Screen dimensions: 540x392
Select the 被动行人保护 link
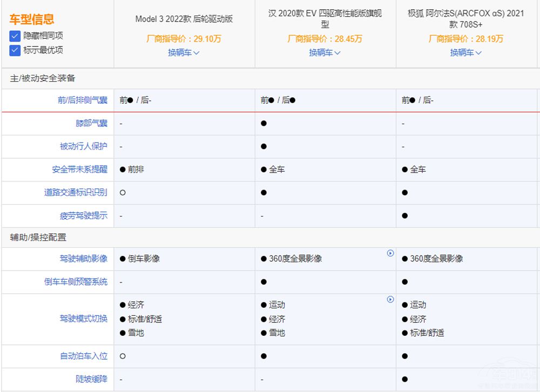pyautogui.click(x=83, y=146)
